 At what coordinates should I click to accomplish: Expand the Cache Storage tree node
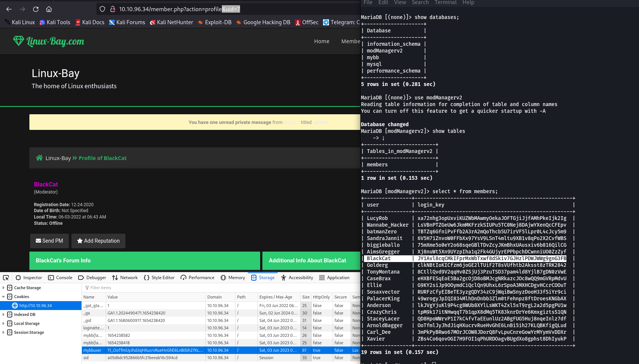(x=3, y=288)
